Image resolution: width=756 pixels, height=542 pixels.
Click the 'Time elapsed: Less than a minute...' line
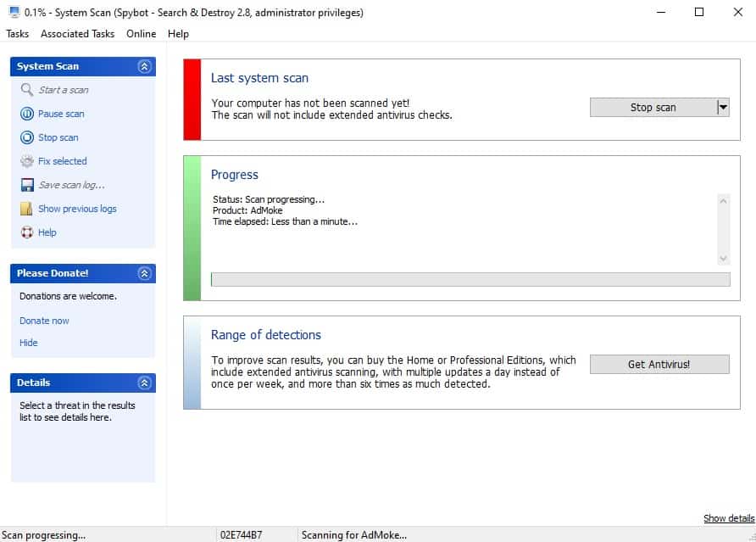285,221
